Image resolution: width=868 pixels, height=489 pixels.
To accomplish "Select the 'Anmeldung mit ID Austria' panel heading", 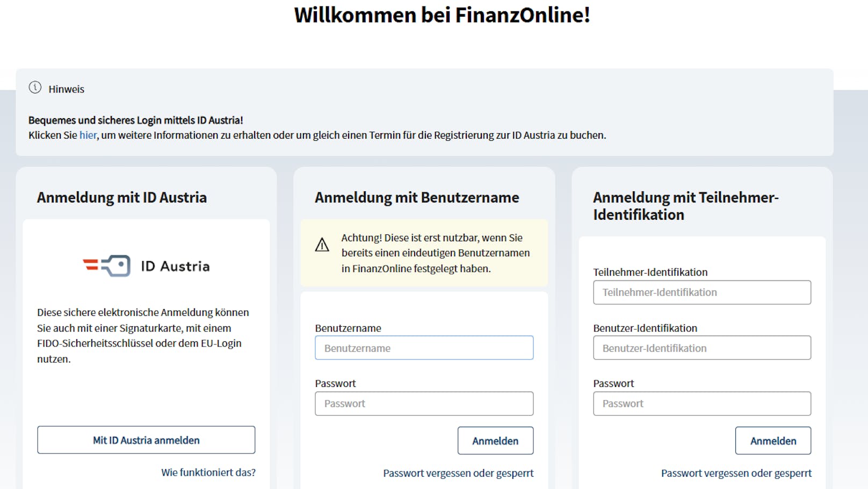I will [121, 197].
